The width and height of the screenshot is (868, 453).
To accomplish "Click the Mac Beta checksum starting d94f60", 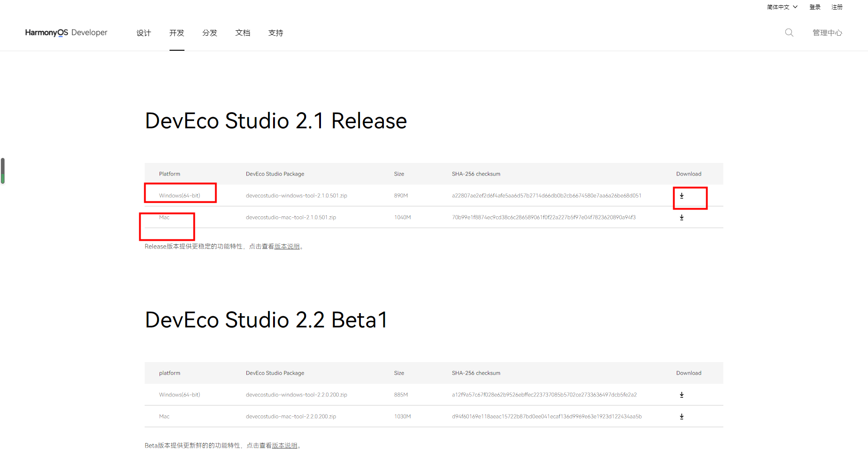I will tap(547, 417).
